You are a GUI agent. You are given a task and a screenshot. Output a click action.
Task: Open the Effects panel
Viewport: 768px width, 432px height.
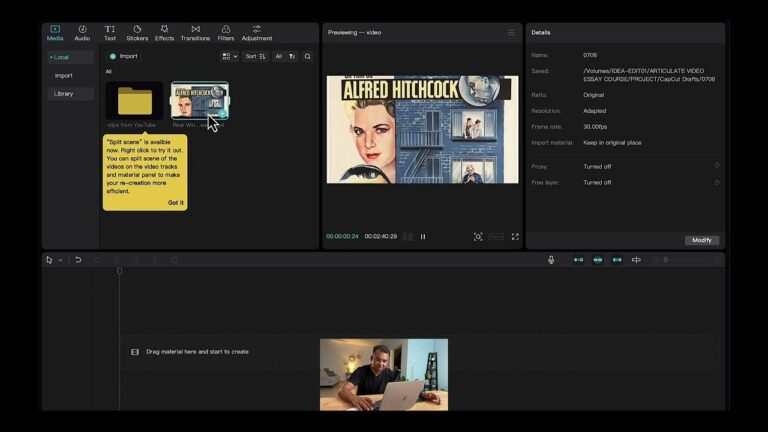click(164, 33)
